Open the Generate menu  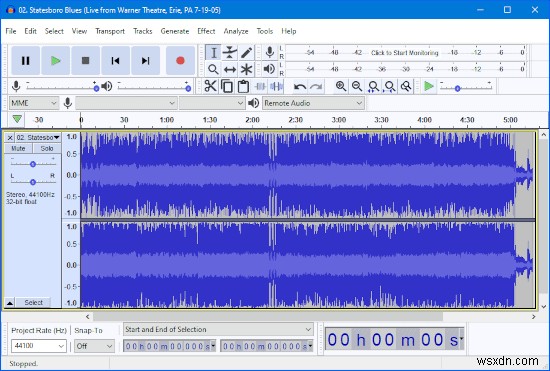tap(175, 31)
